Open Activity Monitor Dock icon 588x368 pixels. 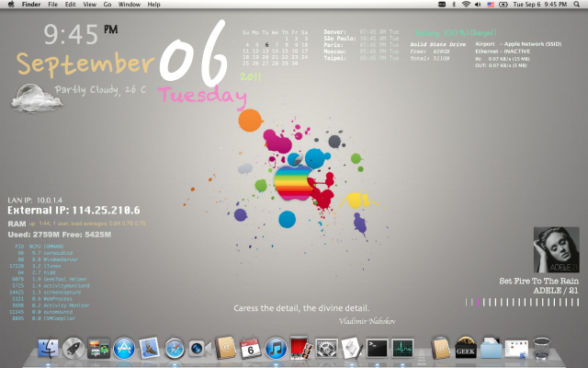point(402,348)
